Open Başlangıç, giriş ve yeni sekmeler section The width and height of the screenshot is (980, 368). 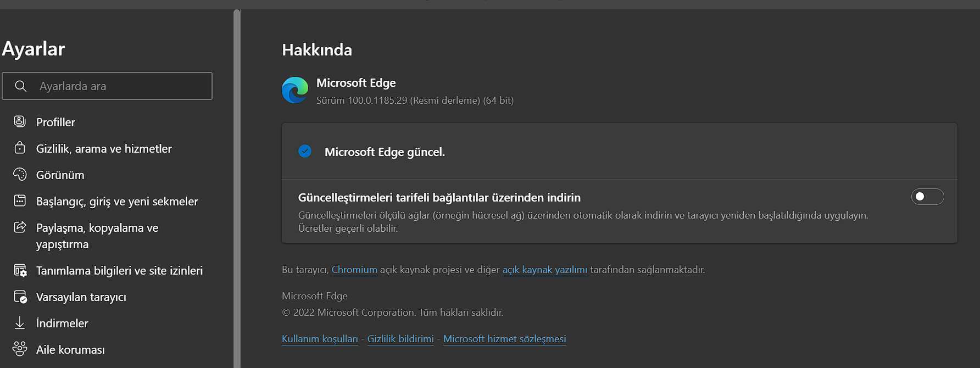coord(20,200)
